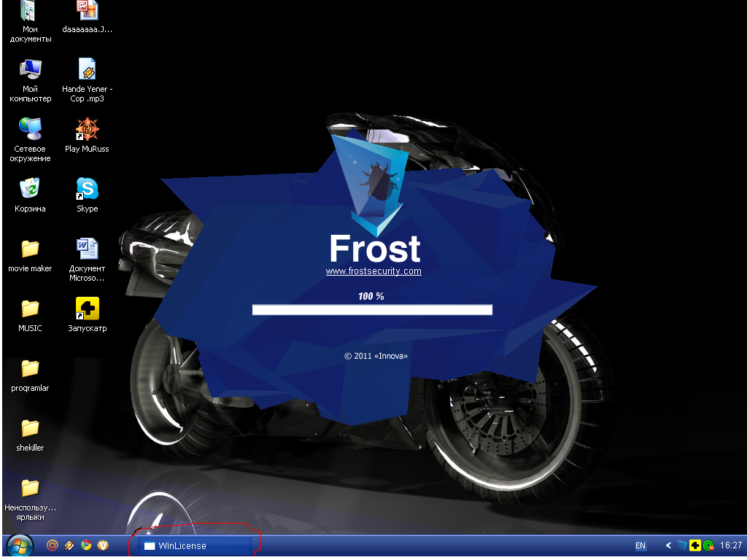Launch the Mail.ru @ quick launch icon
Image resolution: width=747 pixels, height=560 pixels.
52,545
